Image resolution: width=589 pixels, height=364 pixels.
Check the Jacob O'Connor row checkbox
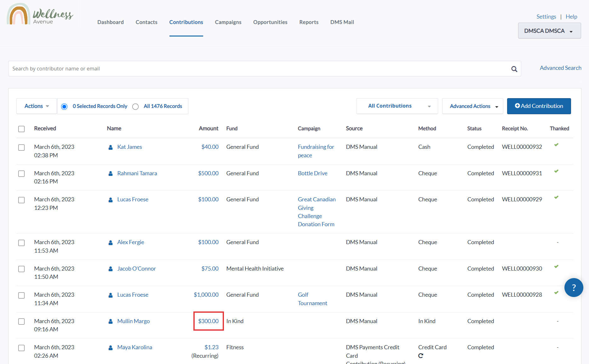tap(21, 269)
